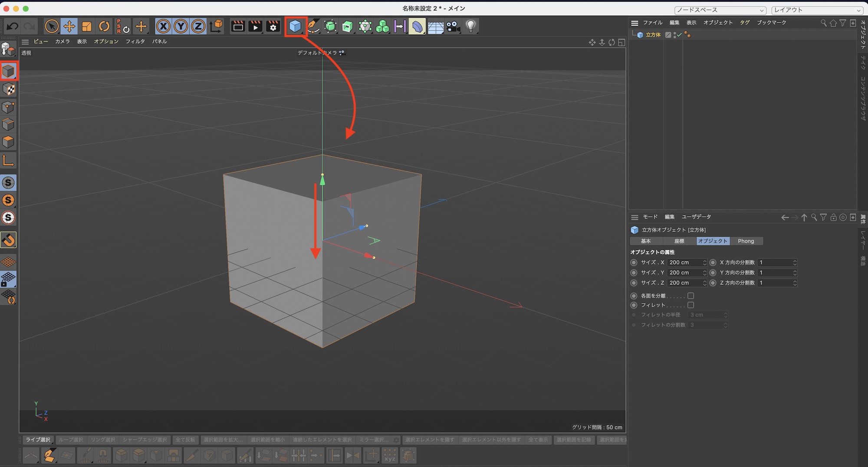The height and width of the screenshot is (467, 868).
Task: Open the レイアウト dropdown
Action: [x=816, y=10]
